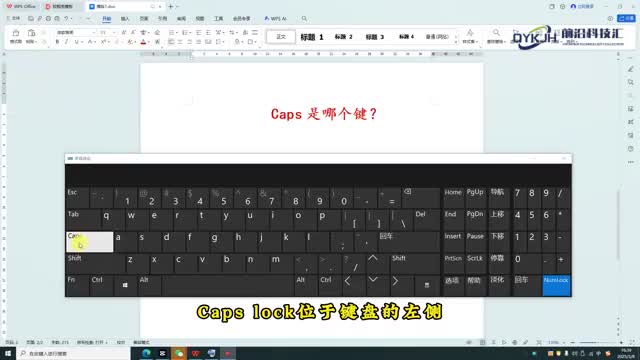Viewport: 640px width, 360px height.
Task: Click the red WPS icon in taskbar
Action: click(195, 353)
